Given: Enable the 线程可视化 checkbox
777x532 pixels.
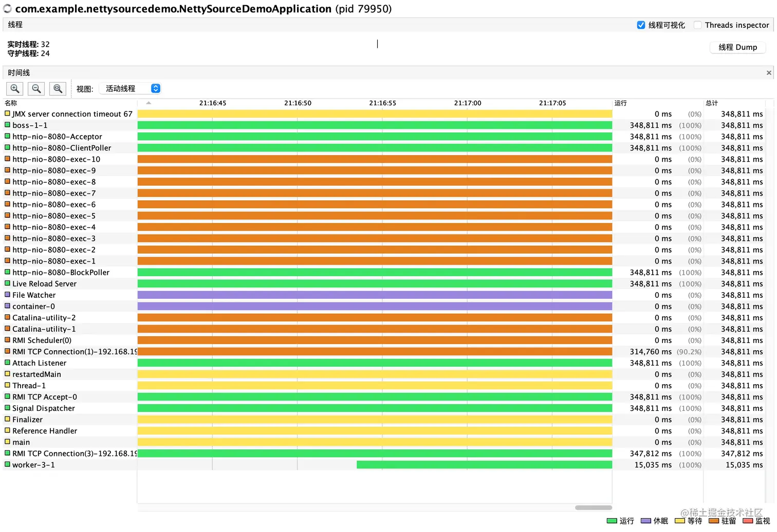Looking at the screenshot, I should tap(641, 25).
